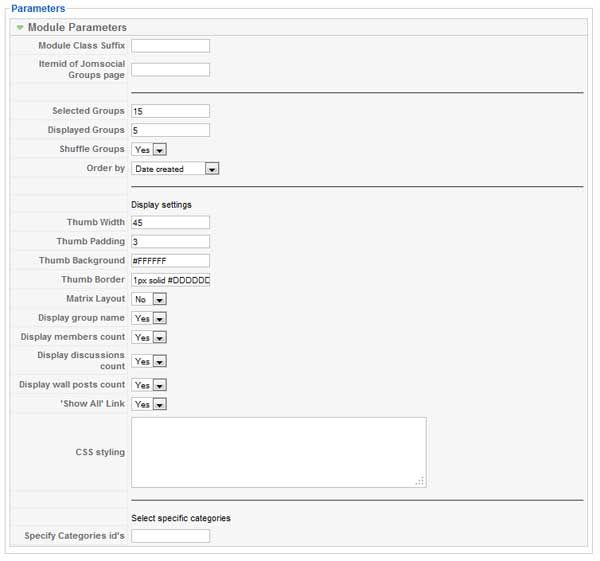Screen dimensions: 600x561
Task: Open the 'Show All' Link dropdown
Action: click(149, 404)
